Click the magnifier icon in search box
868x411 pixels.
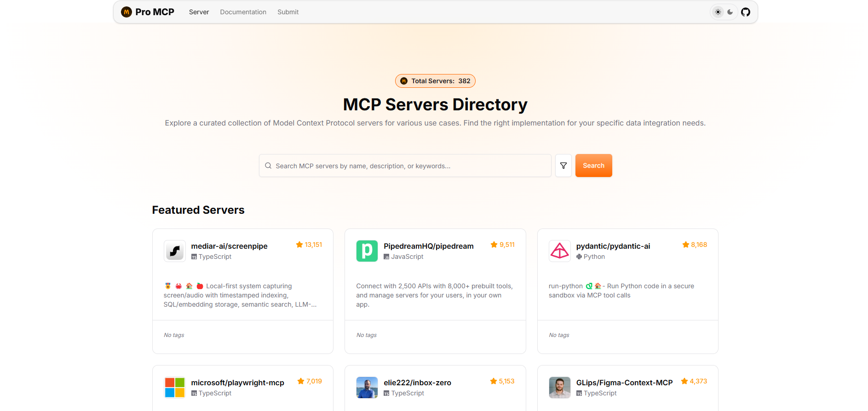268,166
